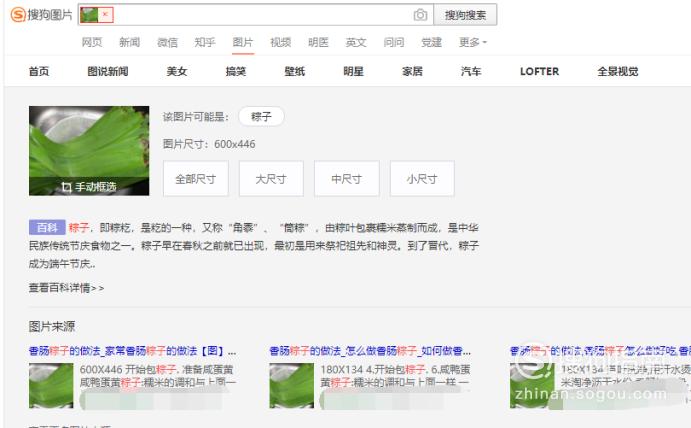Open 明星 category
The height and width of the screenshot is (428, 691).
tap(353, 71)
